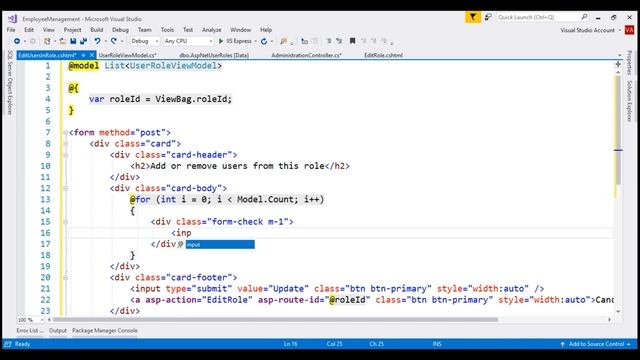Click the Navigate Forward toolbar icon

33,41
